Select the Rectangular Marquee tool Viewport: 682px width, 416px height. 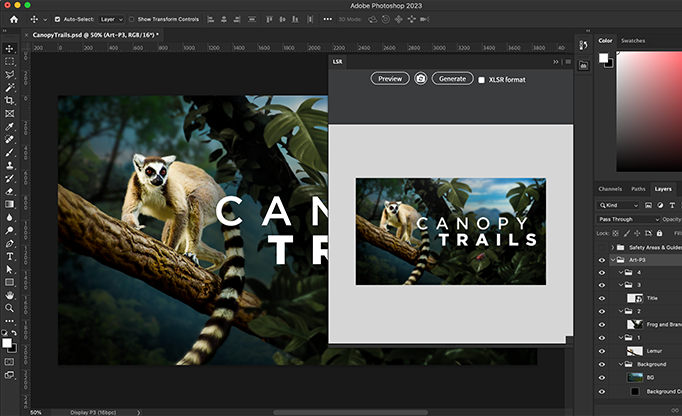(10, 61)
